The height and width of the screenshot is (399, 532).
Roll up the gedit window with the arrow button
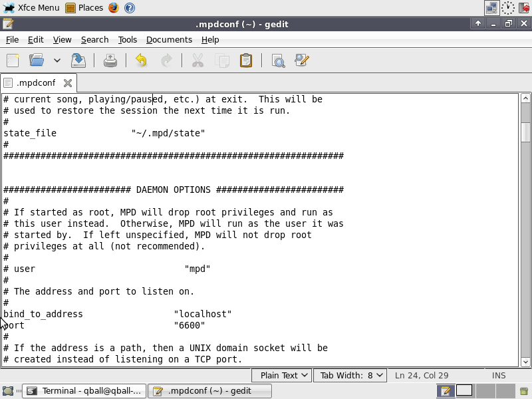[x=478, y=23]
